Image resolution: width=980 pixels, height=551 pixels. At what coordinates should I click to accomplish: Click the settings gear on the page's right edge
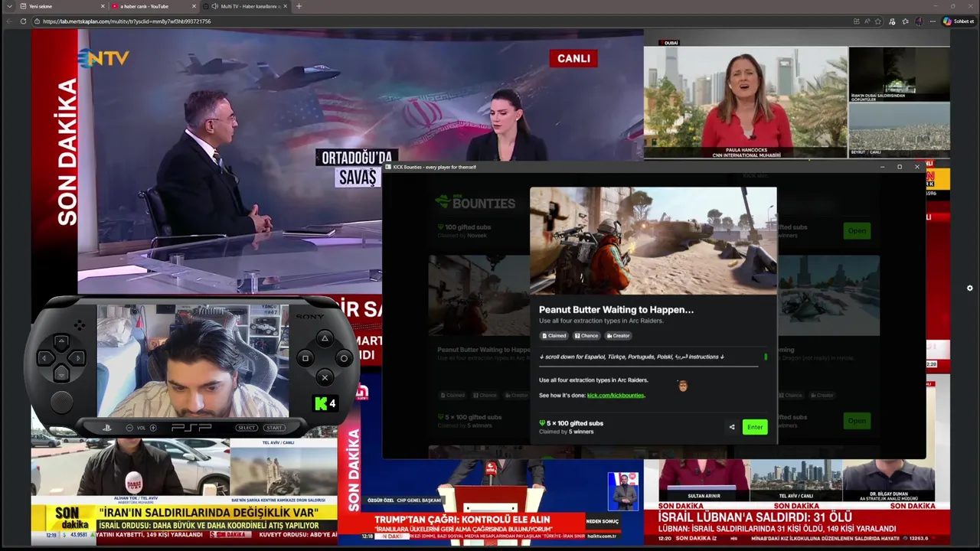[969, 288]
